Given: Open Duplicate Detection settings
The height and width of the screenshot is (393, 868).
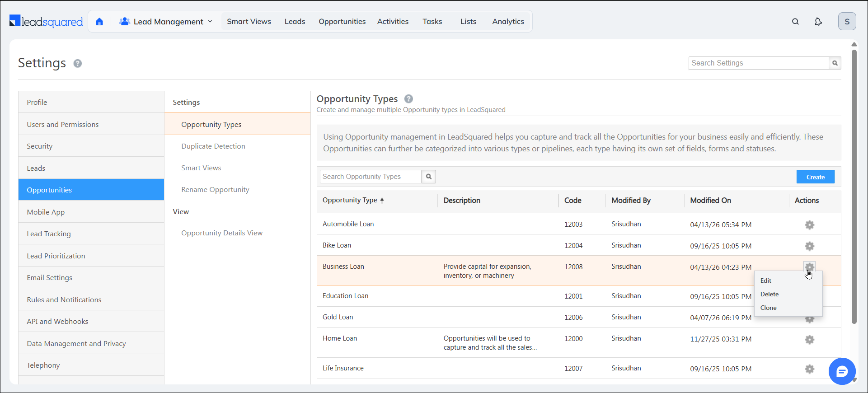Looking at the screenshot, I should click(213, 146).
